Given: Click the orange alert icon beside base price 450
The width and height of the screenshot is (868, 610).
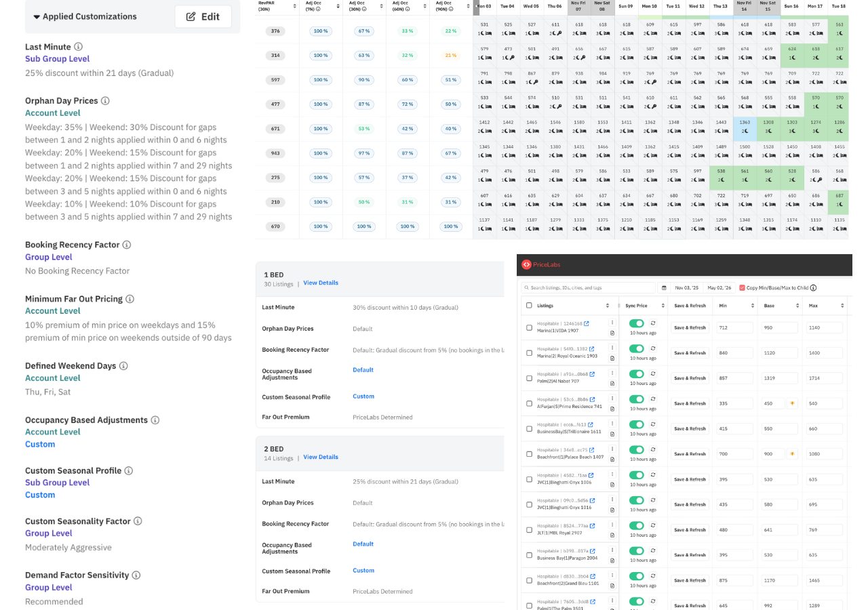Looking at the screenshot, I should point(793,403).
